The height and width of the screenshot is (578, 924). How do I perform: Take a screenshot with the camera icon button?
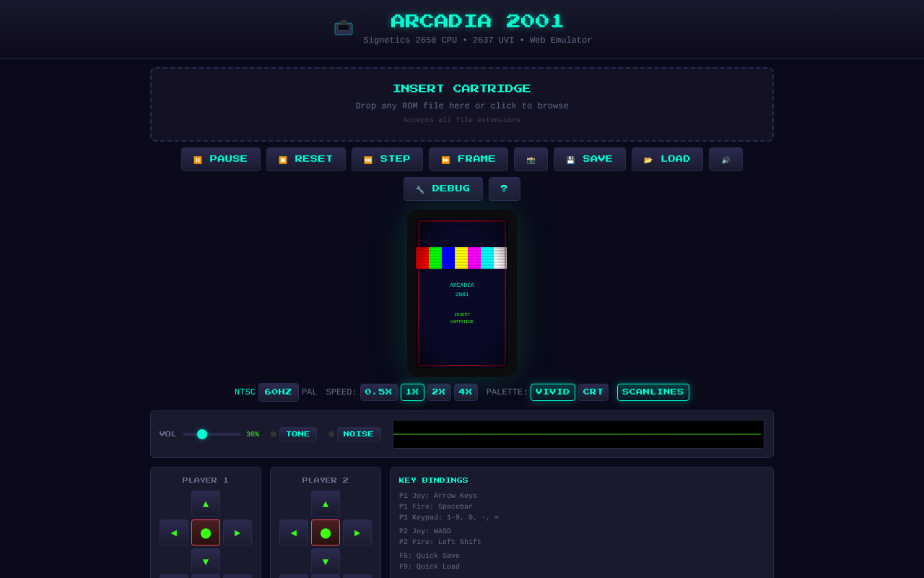(531, 159)
